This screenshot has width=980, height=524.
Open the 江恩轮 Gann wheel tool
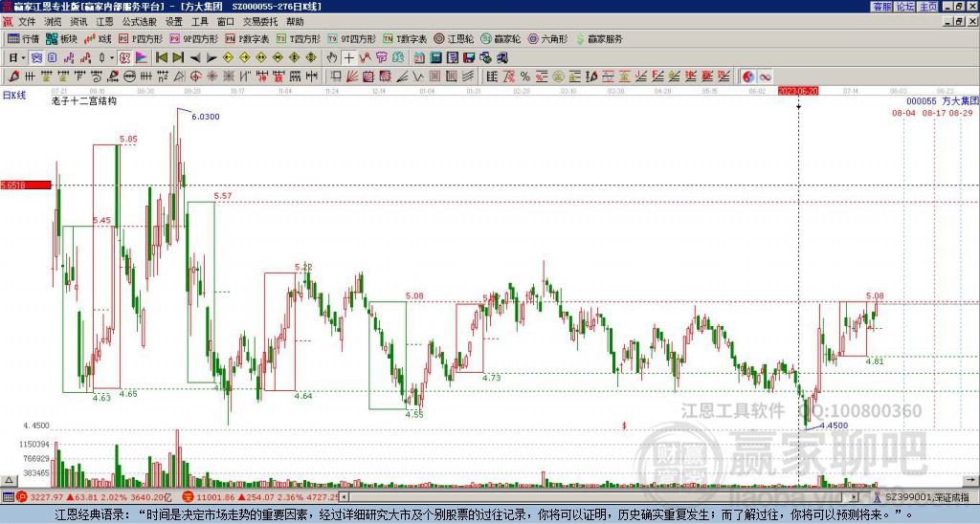pos(454,38)
